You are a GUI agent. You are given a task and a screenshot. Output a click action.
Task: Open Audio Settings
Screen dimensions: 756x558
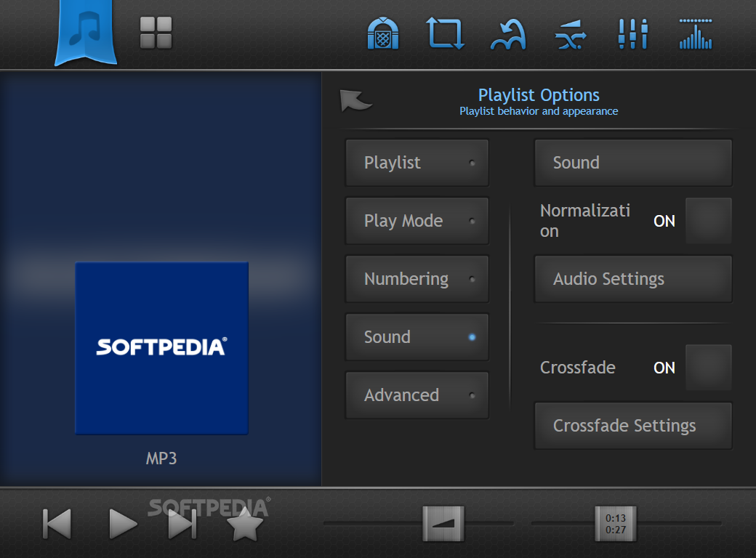(633, 279)
